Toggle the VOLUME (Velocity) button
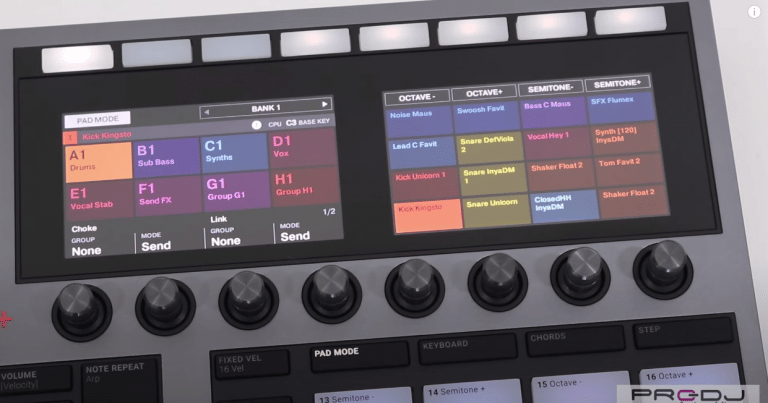This screenshot has height=403, width=768. pyautogui.click(x=34, y=381)
